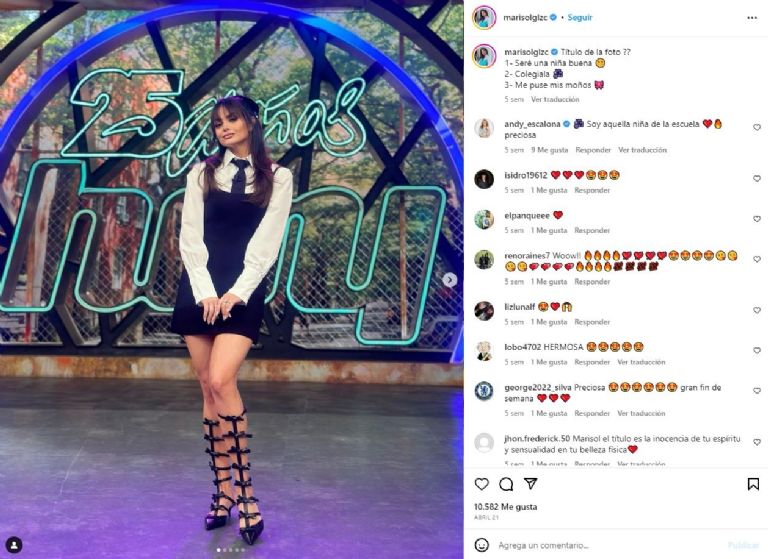The height and width of the screenshot is (559, 768).
Task: Like andy_escalona's comment
Action: tap(757, 127)
